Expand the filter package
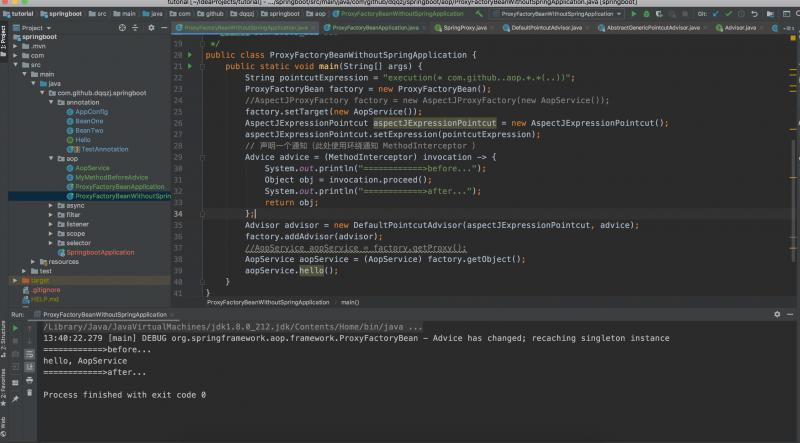 pyautogui.click(x=51, y=214)
